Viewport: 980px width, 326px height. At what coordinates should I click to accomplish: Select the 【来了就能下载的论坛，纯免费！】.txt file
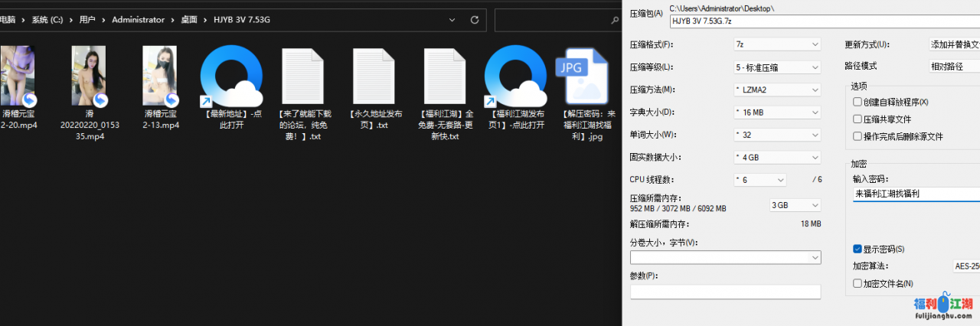pyautogui.click(x=303, y=77)
